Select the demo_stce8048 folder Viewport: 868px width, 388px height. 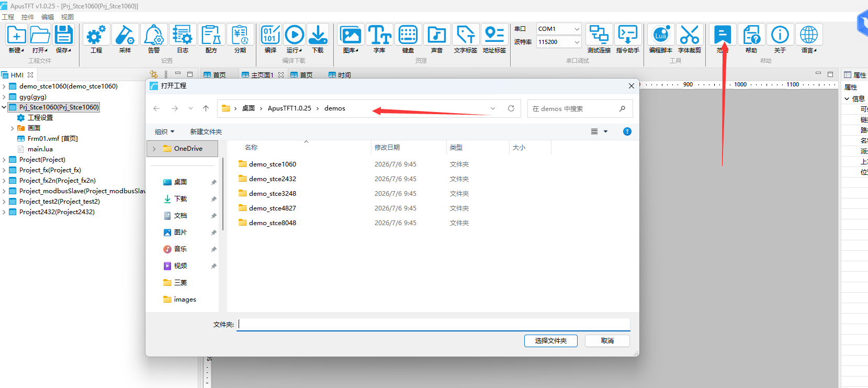pyautogui.click(x=273, y=223)
